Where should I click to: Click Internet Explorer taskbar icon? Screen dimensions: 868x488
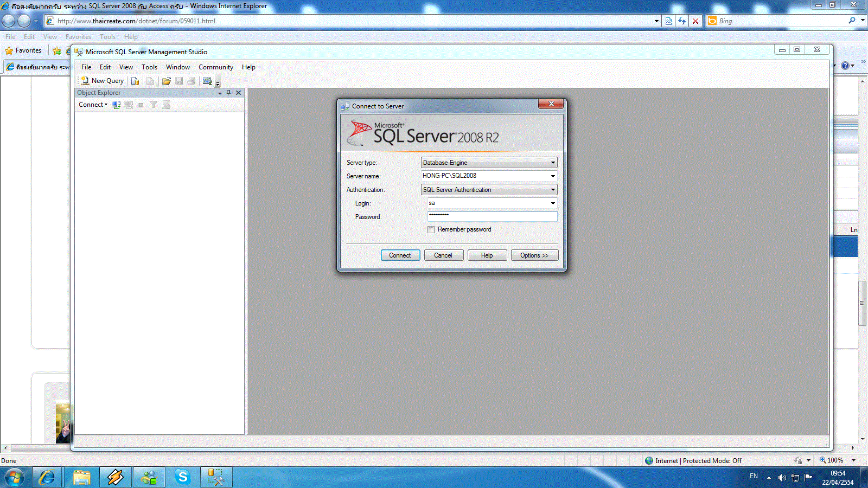click(x=47, y=477)
